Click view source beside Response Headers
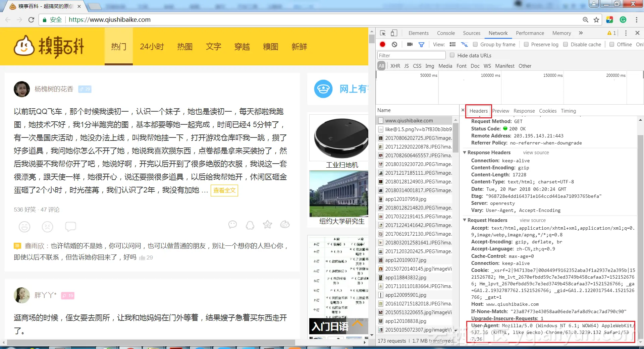644x349 pixels. click(536, 153)
